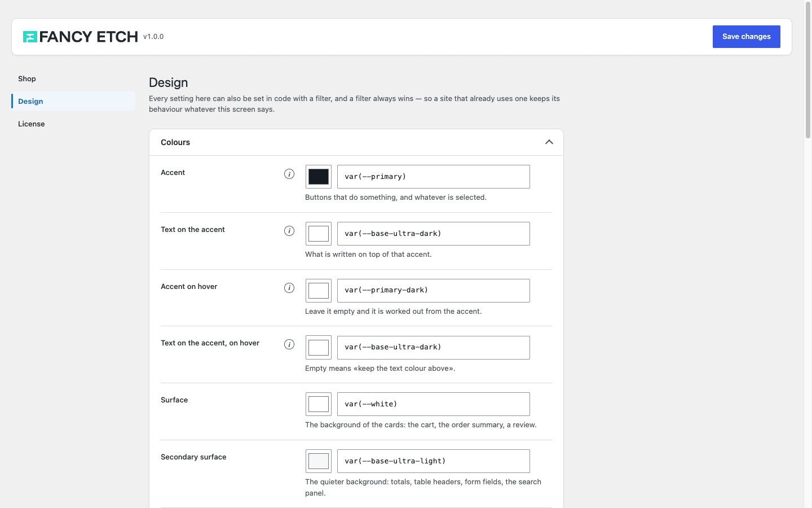Click the Fancy Etch logo
812x508 pixels.
80,37
